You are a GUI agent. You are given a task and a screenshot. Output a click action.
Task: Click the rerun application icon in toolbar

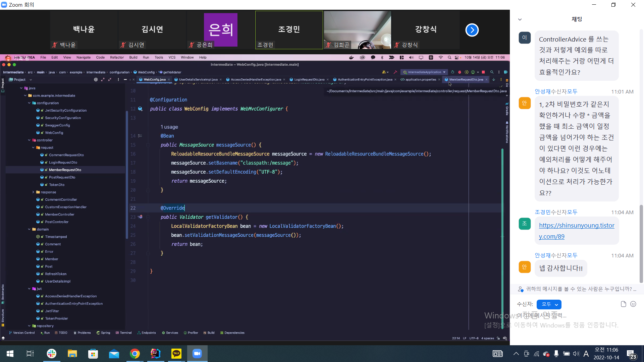pyautogui.click(x=452, y=72)
